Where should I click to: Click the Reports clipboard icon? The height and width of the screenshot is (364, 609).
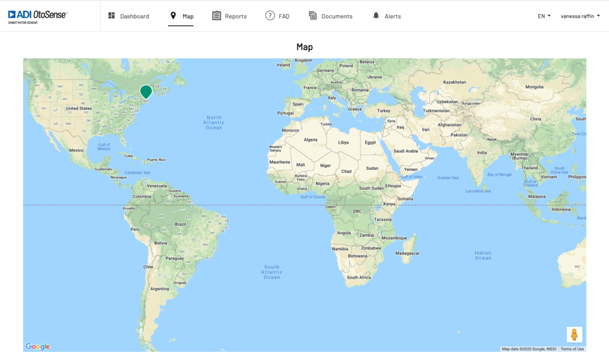[216, 16]
